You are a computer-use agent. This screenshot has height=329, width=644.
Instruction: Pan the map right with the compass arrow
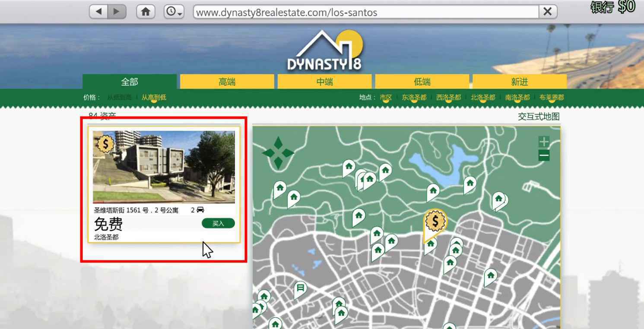click(288, 153)
